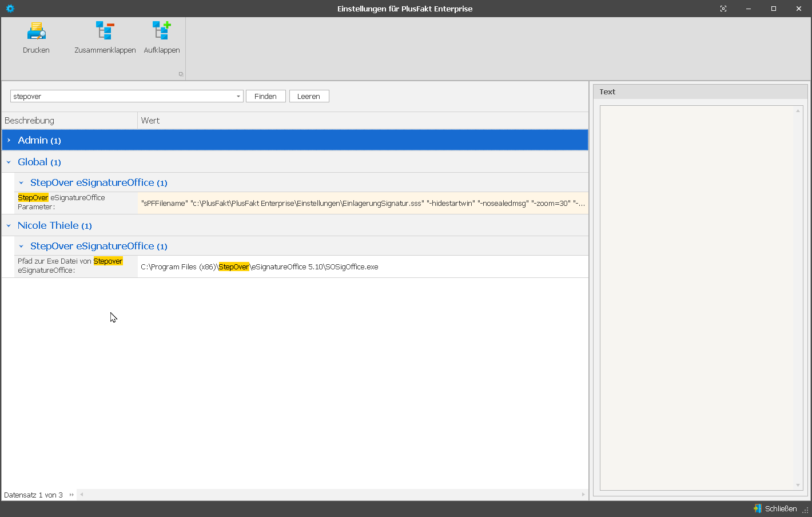The width and height of the screenshot is (812, 517).
Task: Collapse the Nicole Thiele (1) group
Action: 9,226
